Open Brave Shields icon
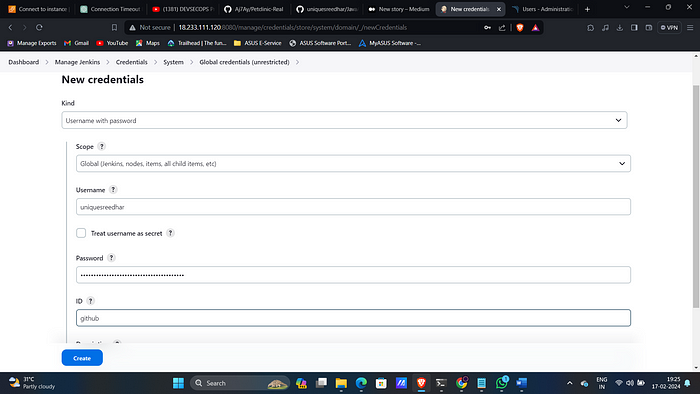 tap(520, 27)
